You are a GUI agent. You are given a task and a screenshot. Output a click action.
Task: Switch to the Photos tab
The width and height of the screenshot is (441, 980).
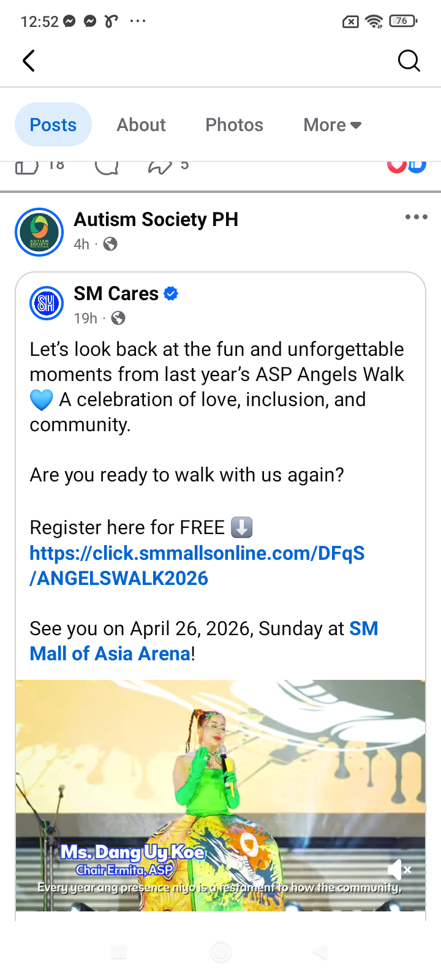pyautogui.click(x=234, y=125)
